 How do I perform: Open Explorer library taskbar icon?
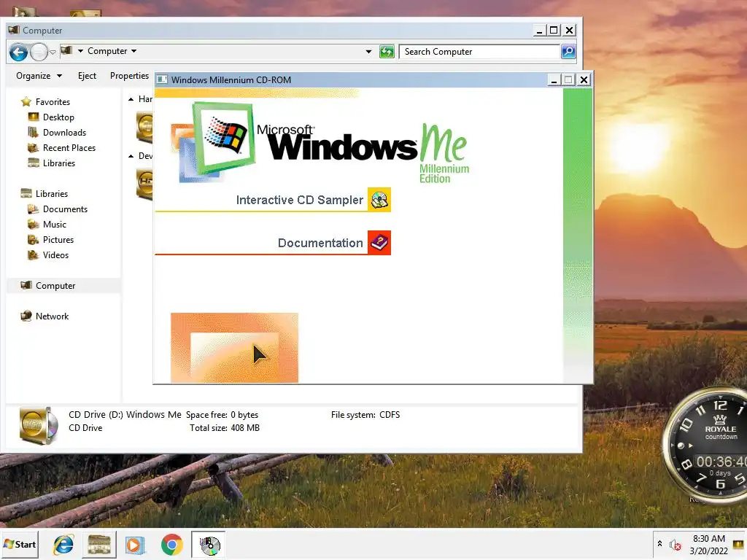pyautogui.click(x=99, y=545)
